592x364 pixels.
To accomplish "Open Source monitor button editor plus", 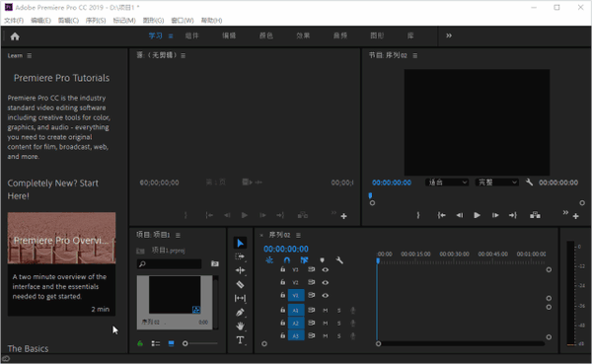I will pos(344,216).
